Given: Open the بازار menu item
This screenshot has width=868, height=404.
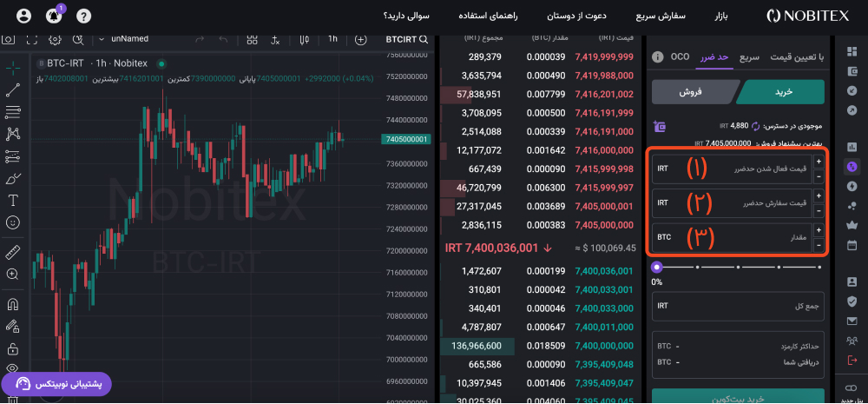Looking at the screenshot, I should point(720,16).
